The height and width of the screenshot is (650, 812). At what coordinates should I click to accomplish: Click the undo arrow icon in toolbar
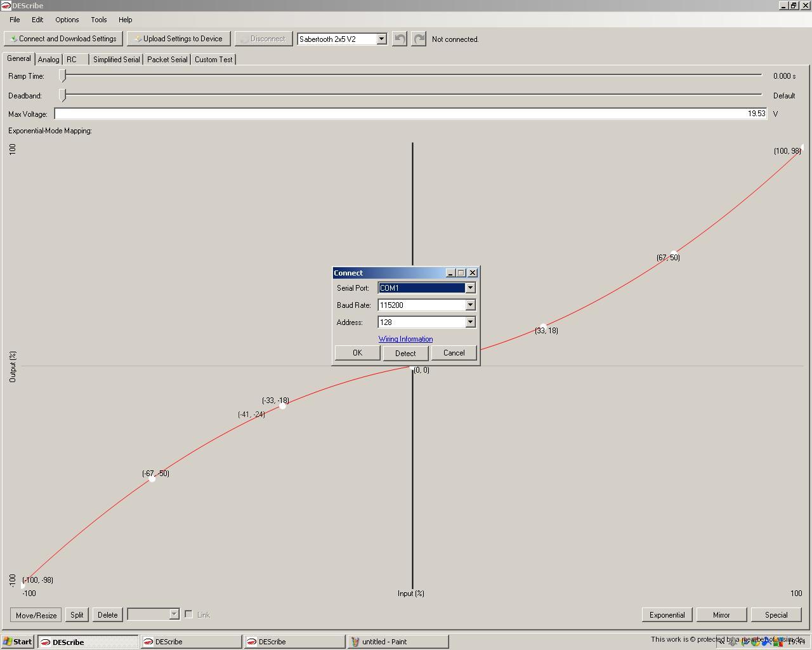[x=399, y=39]
